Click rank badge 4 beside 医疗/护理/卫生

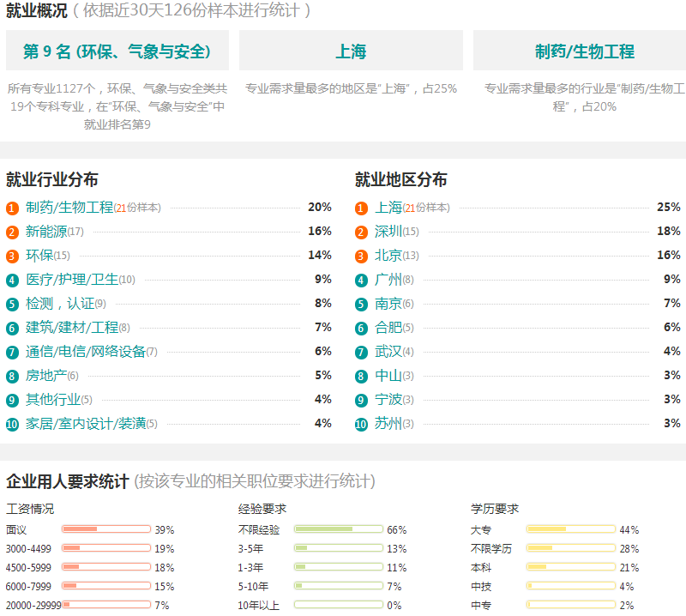(x=12, y=281)
